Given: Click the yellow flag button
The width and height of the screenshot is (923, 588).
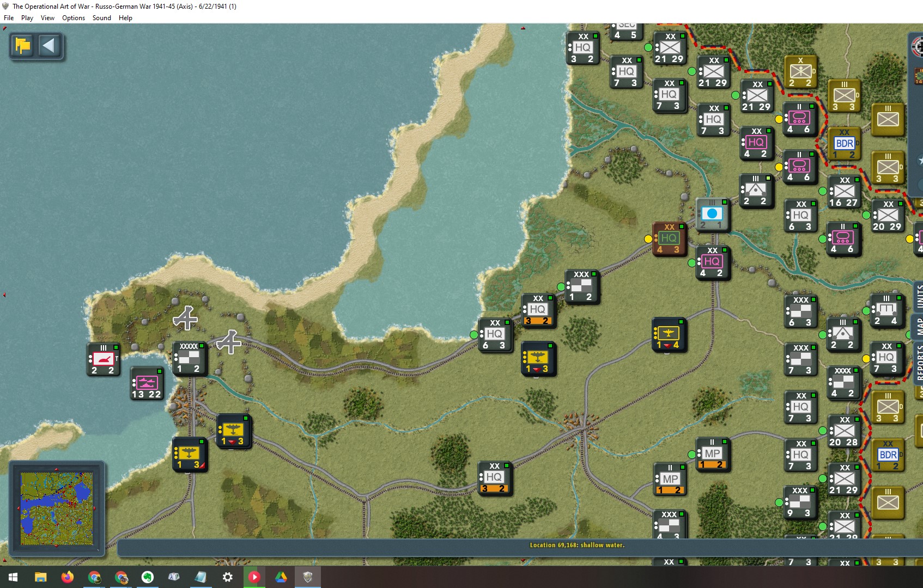Looking at the screenshot, I should (x=23, y=46).
